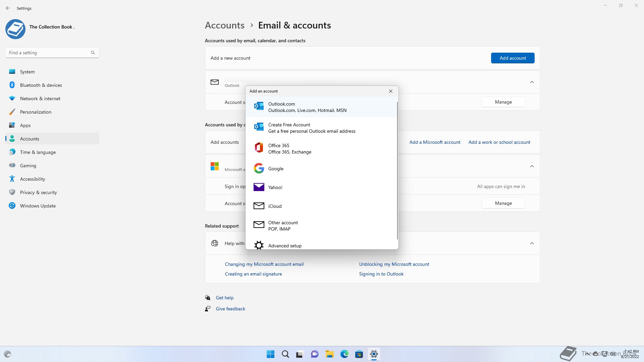This screenshot has width=644, height=362.
Task: Open Bluetooth & devices settings
Action: coord(52,85)
